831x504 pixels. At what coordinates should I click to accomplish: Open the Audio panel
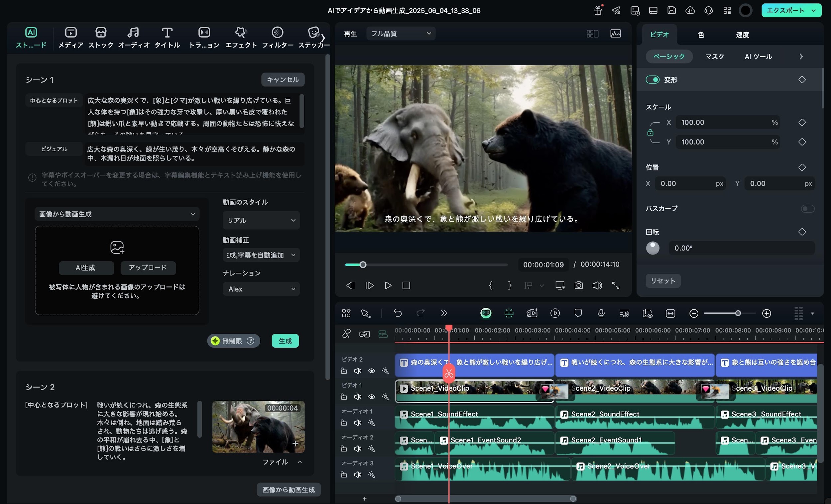tap(134, 38)
